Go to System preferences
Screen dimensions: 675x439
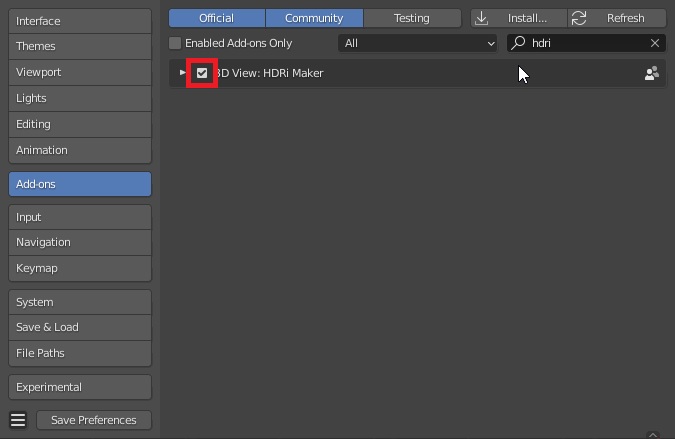tap(80, 302)
